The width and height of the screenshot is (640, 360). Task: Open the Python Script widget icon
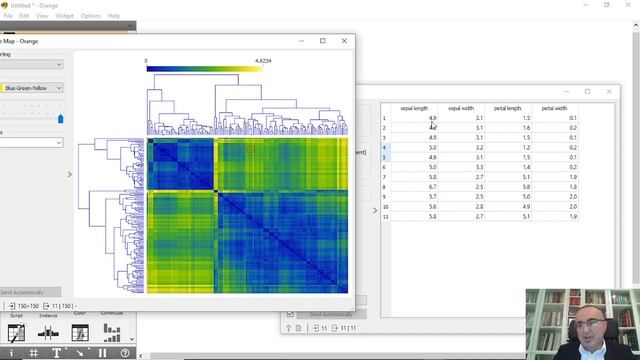tap(16, 333)
